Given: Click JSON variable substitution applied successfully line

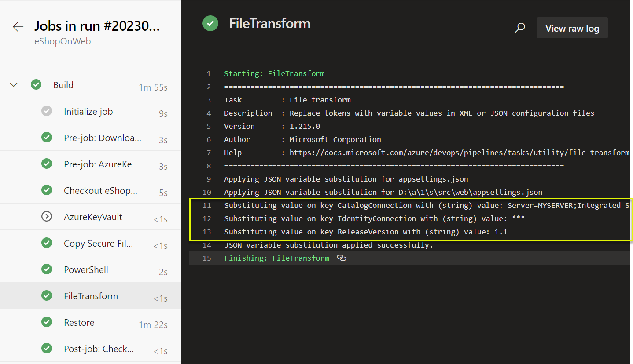Looking at the screenshot, I should (x=328, y=245).
